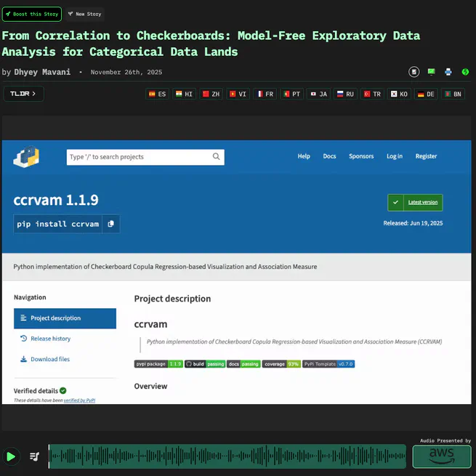Viewport: 476px width, 476px height.
Task: Click the printer icon
Action: (448, 72)
